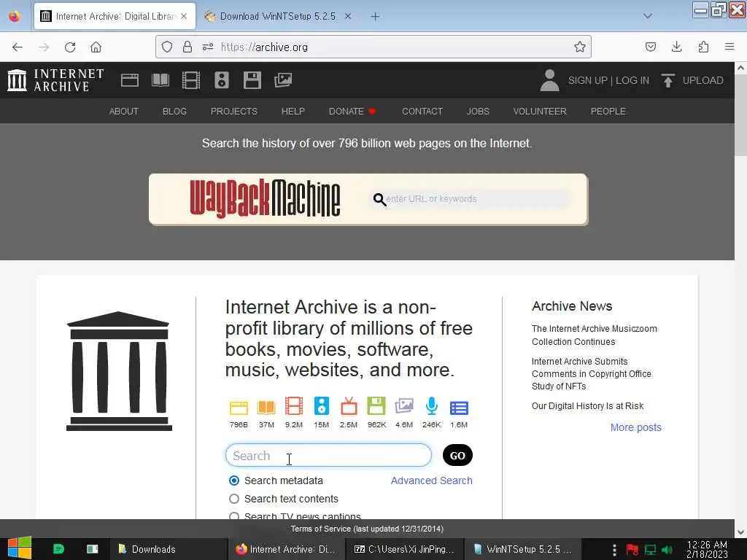Open Firefox extensions button

click(703, 47)
